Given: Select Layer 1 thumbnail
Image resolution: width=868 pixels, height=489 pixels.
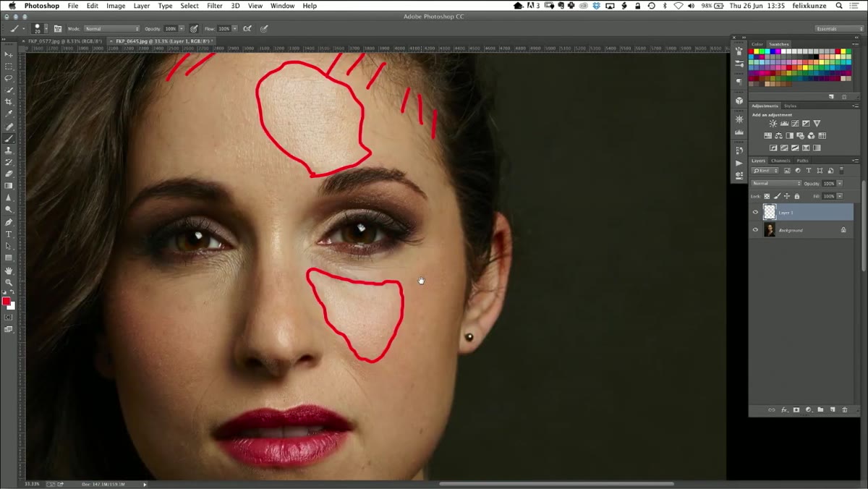Looking at the screenshot, I should [x=770, y=212].
